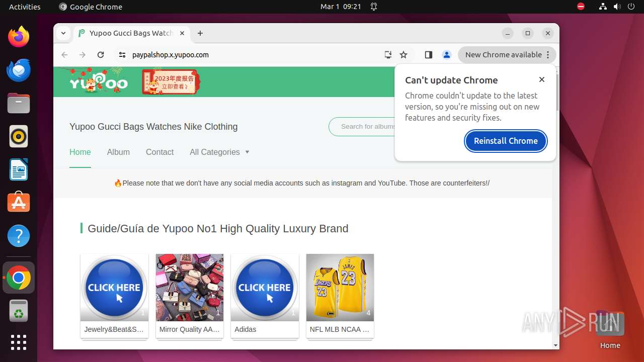Open Ubuntu Software from the dock
The height and width of the screenshot is (362, 644).
[x=19, y=203]
